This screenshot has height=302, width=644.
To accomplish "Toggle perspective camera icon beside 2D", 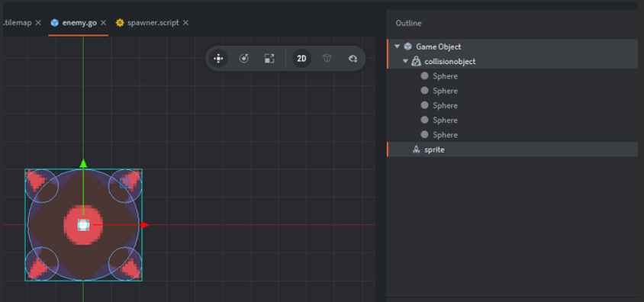I will click(327, 59).
